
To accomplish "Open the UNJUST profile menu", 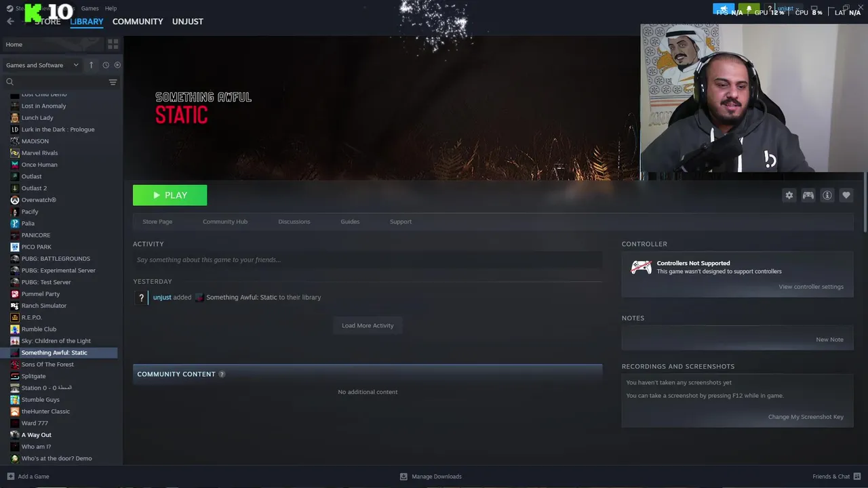I will pos(188,22).
